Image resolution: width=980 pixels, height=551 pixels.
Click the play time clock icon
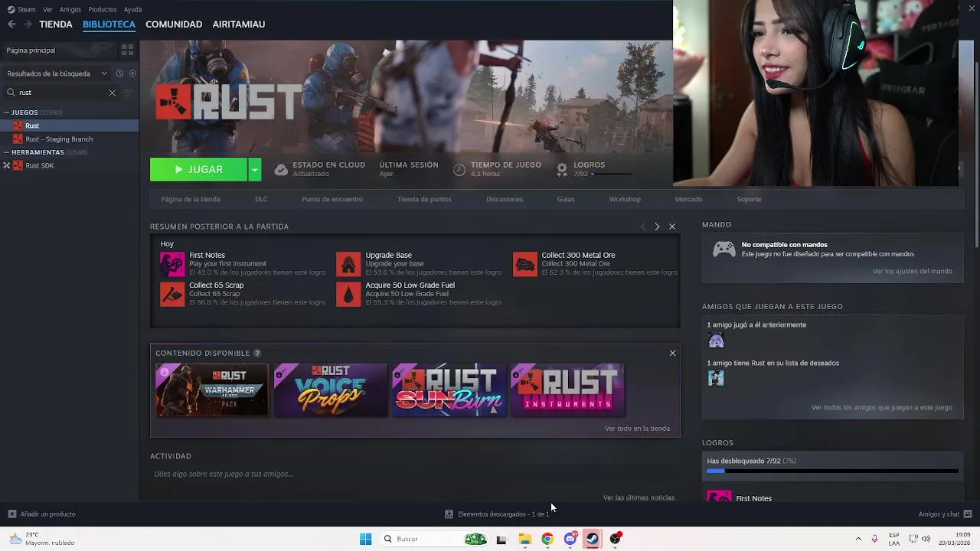[459, 170]
